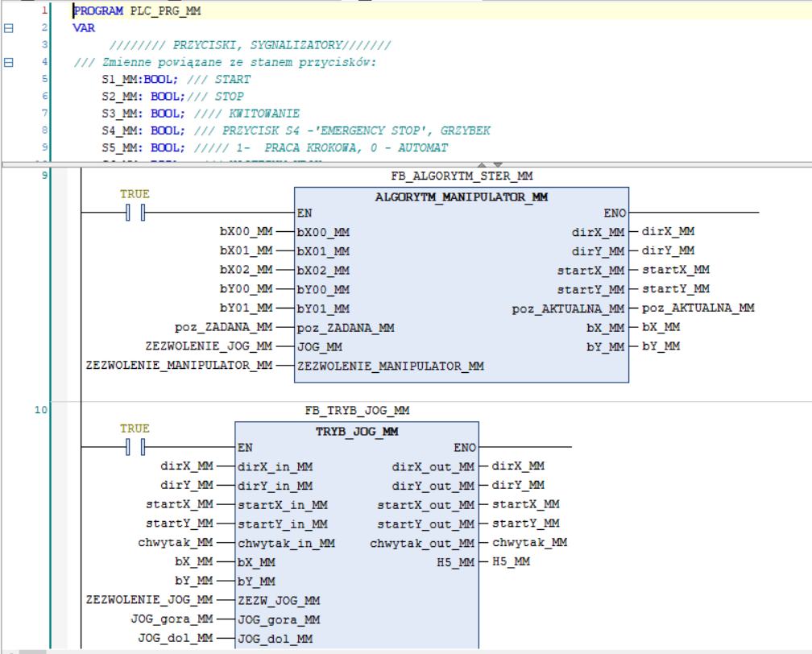
Task: Click the startY_in_MM input pin
Action: [x=283, y=524]
